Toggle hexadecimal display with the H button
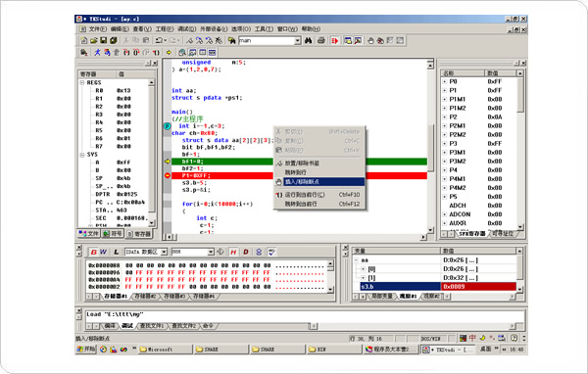The width and height of the screenshot is (588, 374). [233, 252]
